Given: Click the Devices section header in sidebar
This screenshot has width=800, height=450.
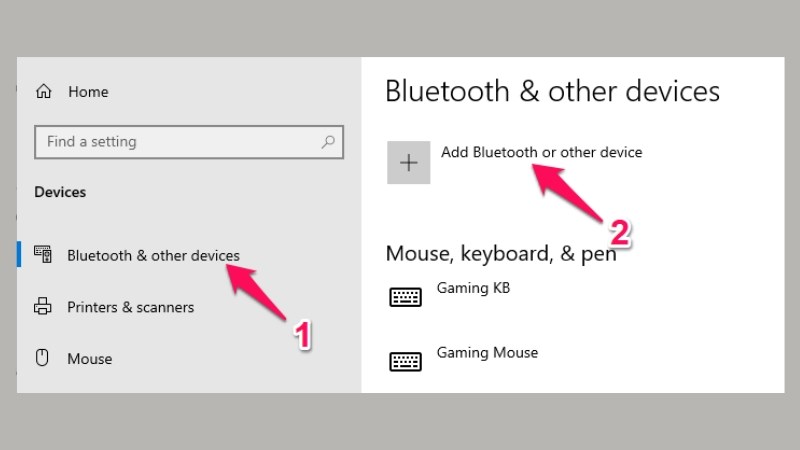Looking at the screenshot, I should [60, 192].
